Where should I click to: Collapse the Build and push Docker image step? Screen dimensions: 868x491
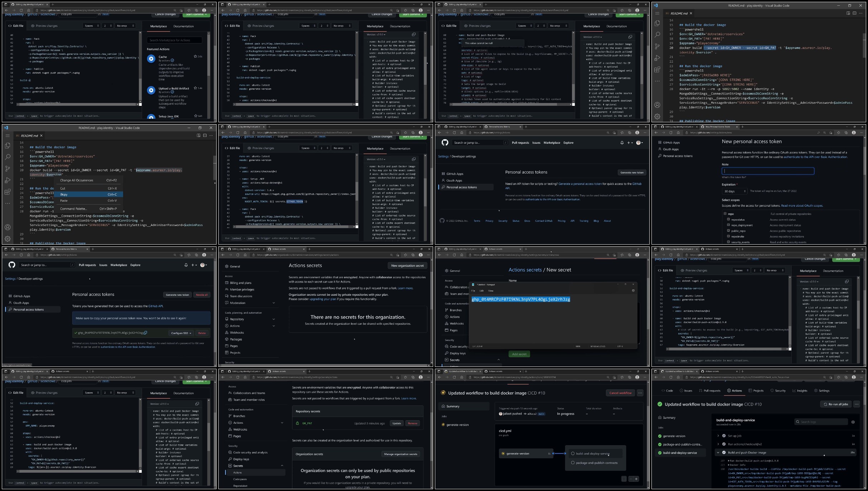tap(718, 452)
